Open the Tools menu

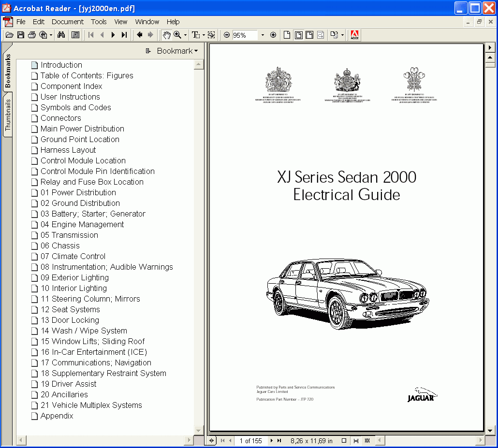[99, 22]
